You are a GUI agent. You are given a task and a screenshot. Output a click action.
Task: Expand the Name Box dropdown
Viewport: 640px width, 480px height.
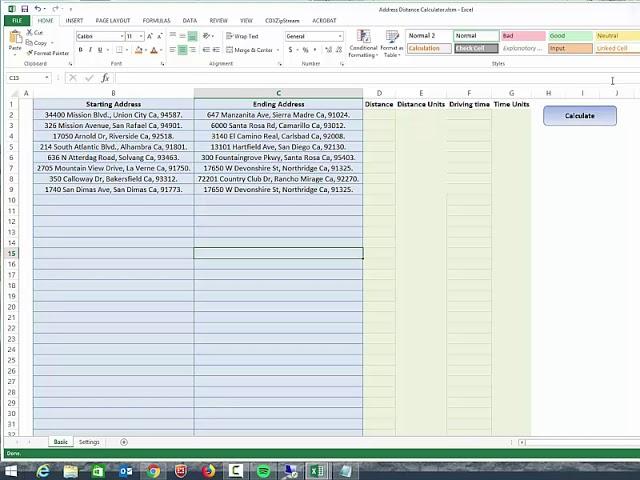click(46, 78)
